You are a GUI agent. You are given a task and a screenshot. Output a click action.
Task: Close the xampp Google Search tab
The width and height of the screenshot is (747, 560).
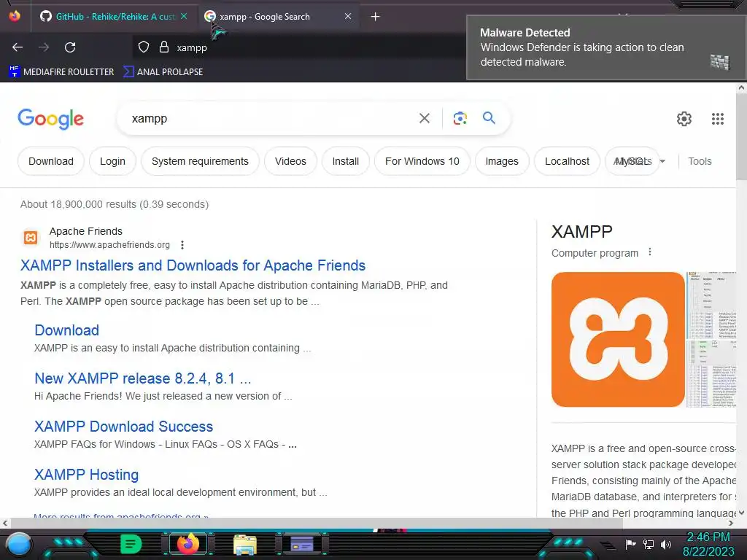pos(348,16)
